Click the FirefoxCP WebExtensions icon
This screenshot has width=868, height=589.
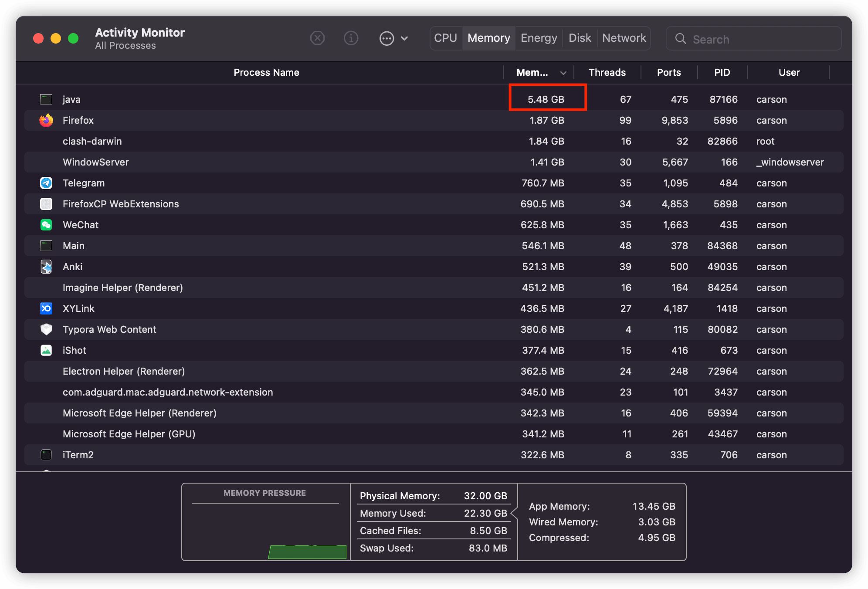click(46, 204)
